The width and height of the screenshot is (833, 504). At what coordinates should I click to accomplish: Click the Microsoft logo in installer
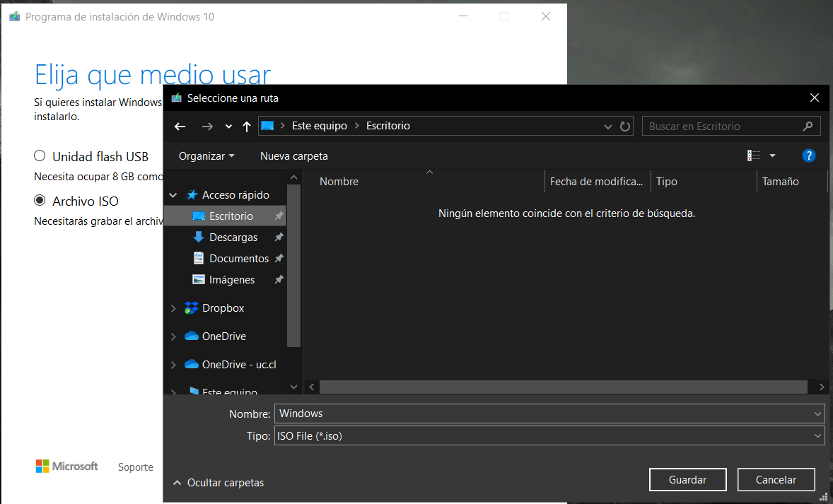[x=66, y=467]
